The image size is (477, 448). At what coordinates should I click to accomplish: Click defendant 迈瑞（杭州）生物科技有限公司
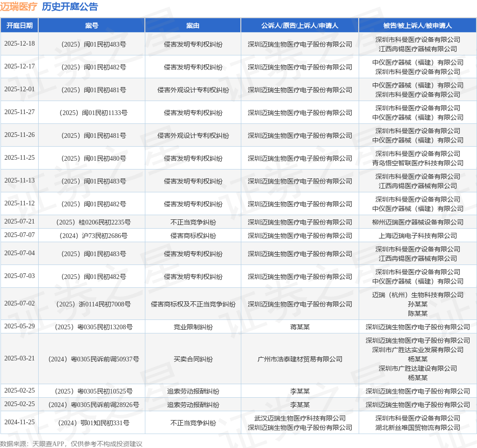point(417,295)
